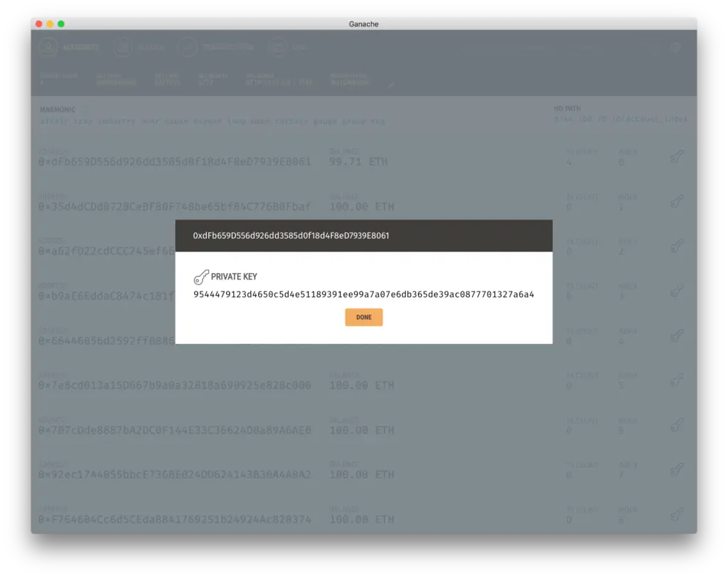Click the TX COUNT value 4 of first account
Screen dimensions: 728x578
click(x=569, y=162)
